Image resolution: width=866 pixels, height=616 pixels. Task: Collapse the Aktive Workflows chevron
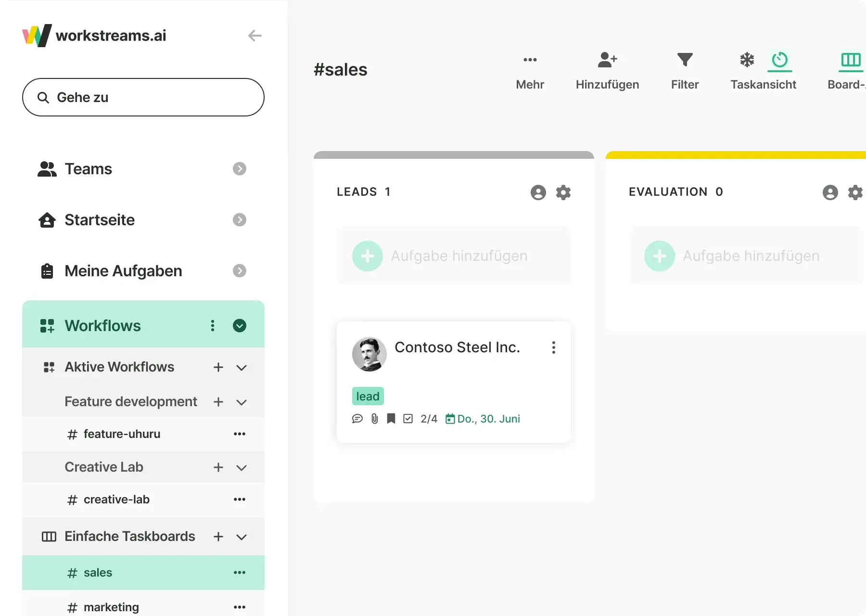242,368
